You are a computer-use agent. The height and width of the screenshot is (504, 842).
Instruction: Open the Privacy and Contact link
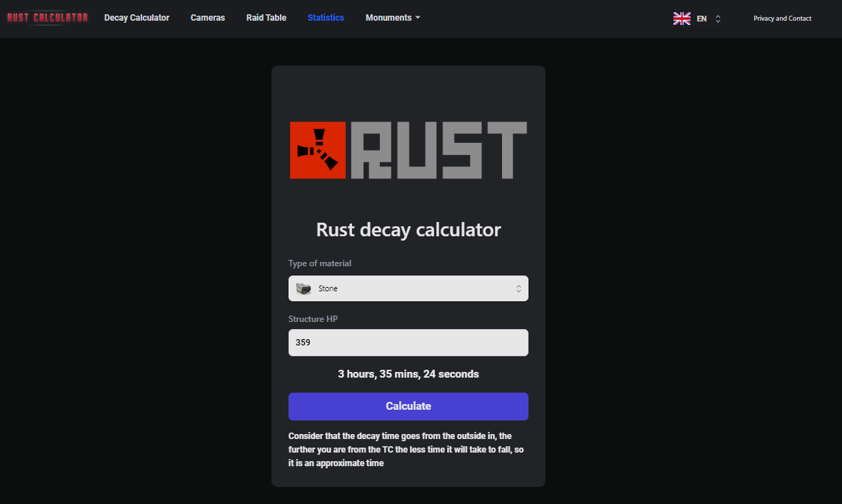point(783,19)
